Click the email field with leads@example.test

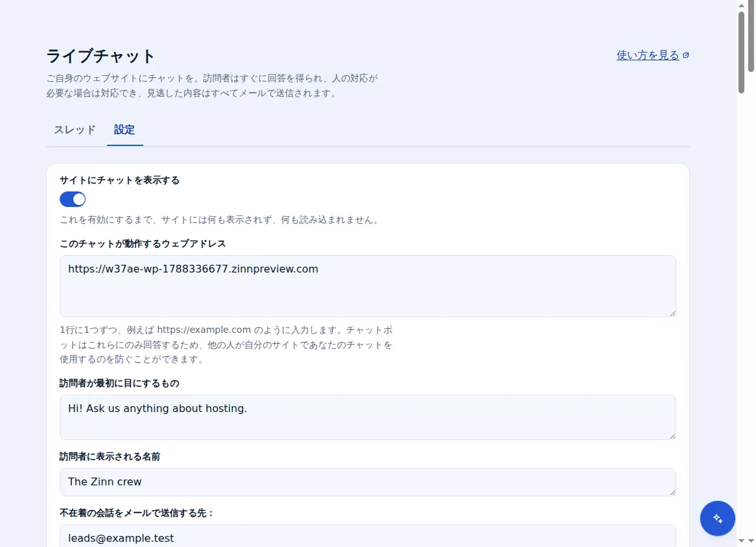pos(368,537)
